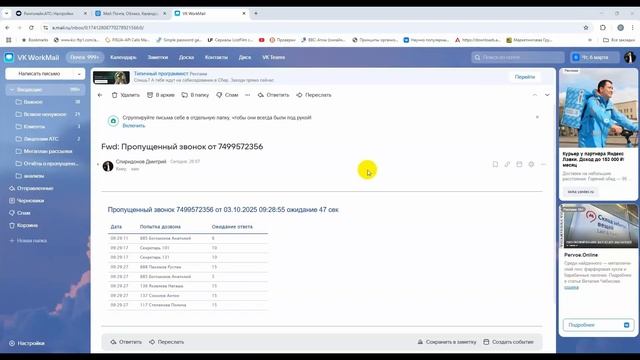The height and width of the screenshot is (360, 640).
Task: Click the browser back arrow
Action: point(7,28)
